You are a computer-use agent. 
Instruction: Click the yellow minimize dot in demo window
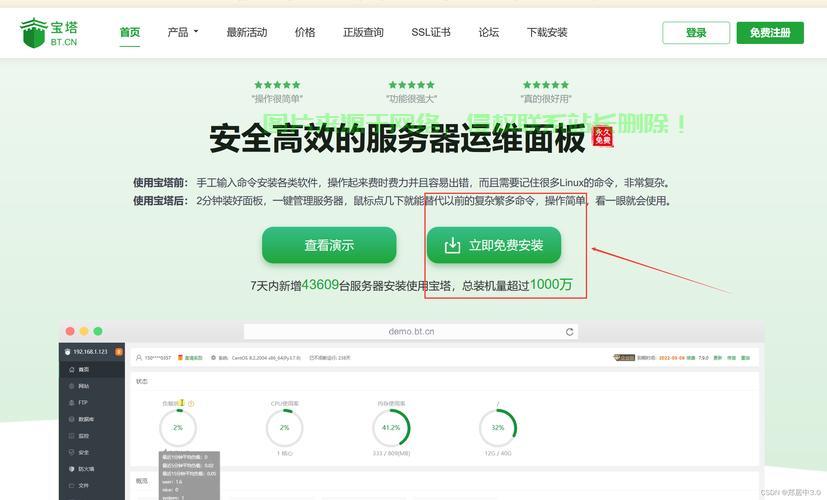point(84,331)
